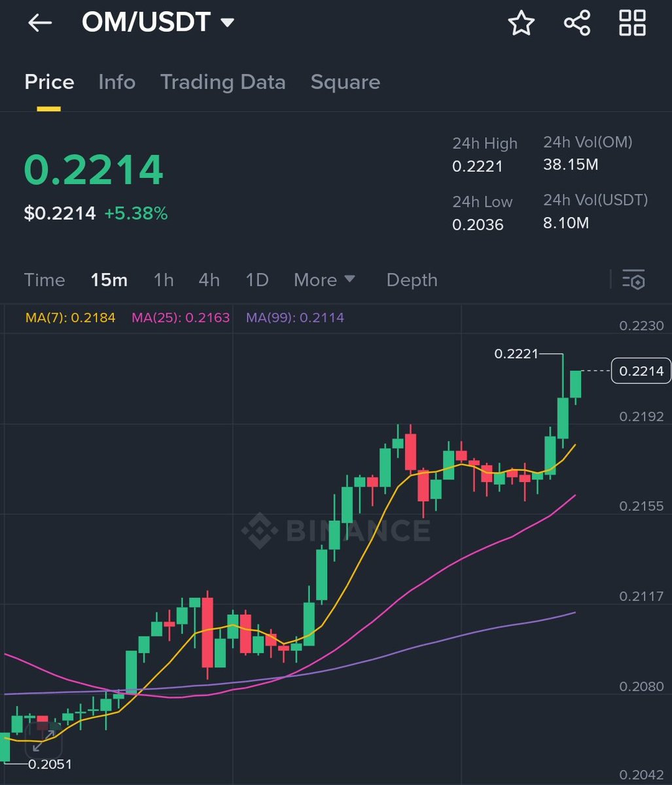Image resolution: width=672 pixels, height=785 pixels.
Task: Add OM/USDT to favorites star
Action: [522, 23]
